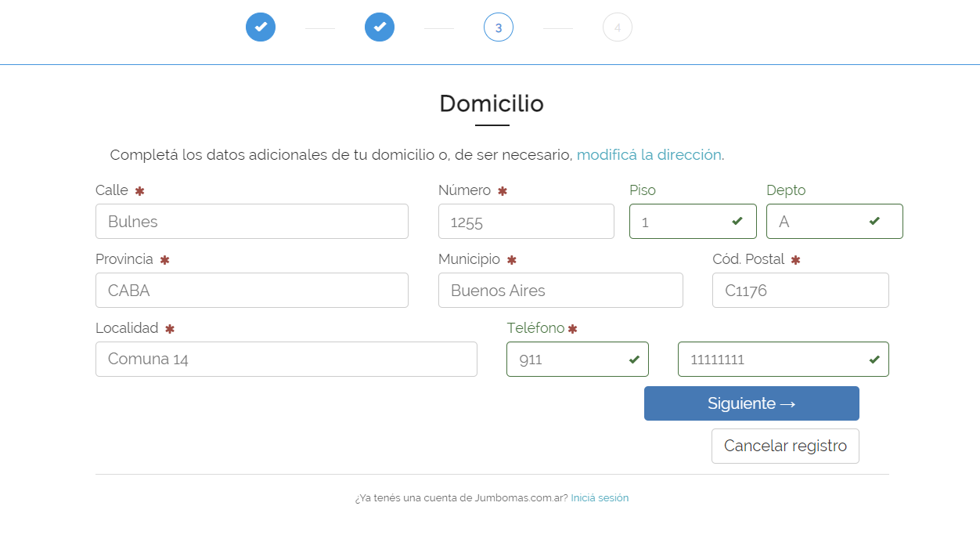Open the Iniciá sesión link
The image size is (980, 535).
tap(600, 498)
